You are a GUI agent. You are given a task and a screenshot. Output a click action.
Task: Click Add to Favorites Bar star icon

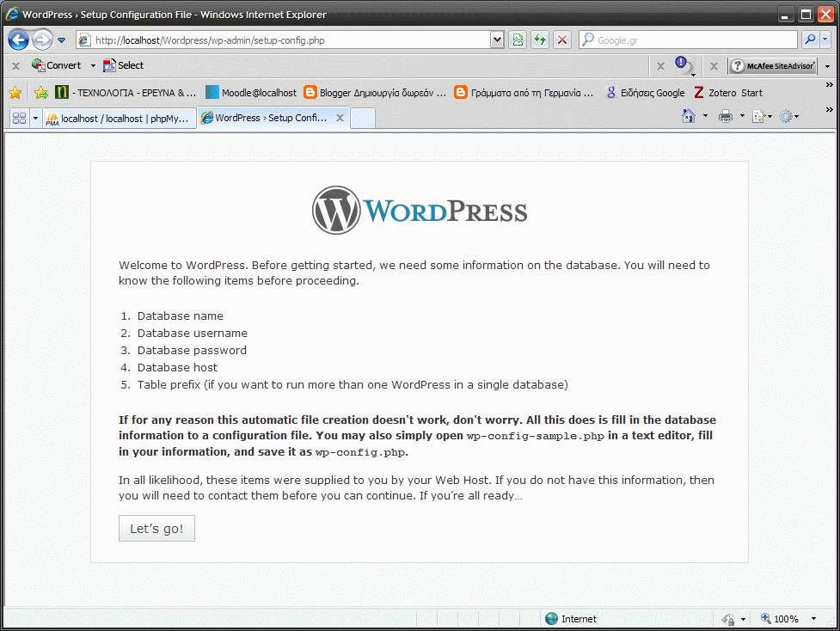coord(40,93)
